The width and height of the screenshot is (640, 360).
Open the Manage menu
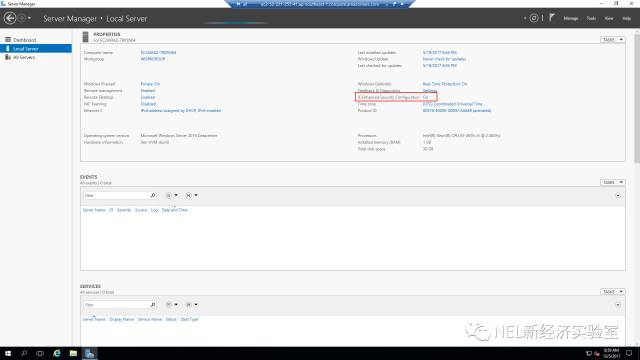tap(571, 18)
